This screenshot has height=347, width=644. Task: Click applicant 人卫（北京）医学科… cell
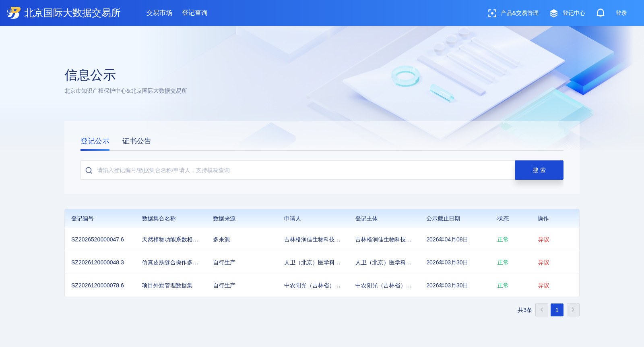[312, 262]
